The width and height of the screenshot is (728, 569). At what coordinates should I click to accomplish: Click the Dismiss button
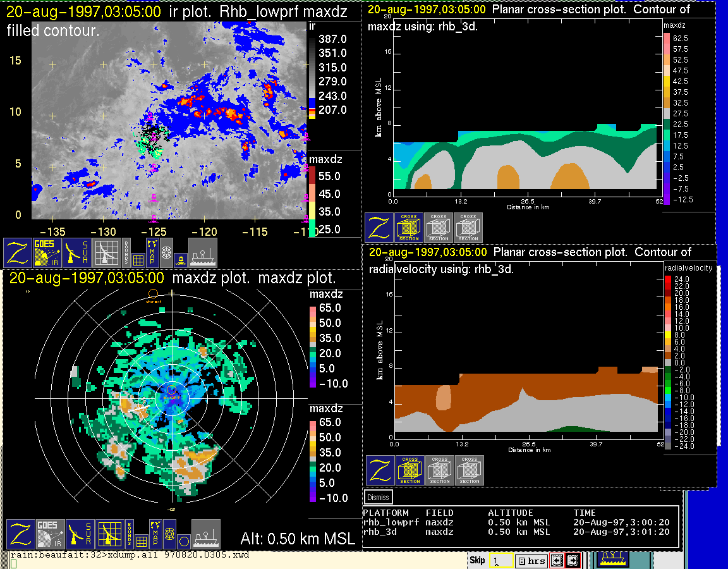[x=378, y=498]
